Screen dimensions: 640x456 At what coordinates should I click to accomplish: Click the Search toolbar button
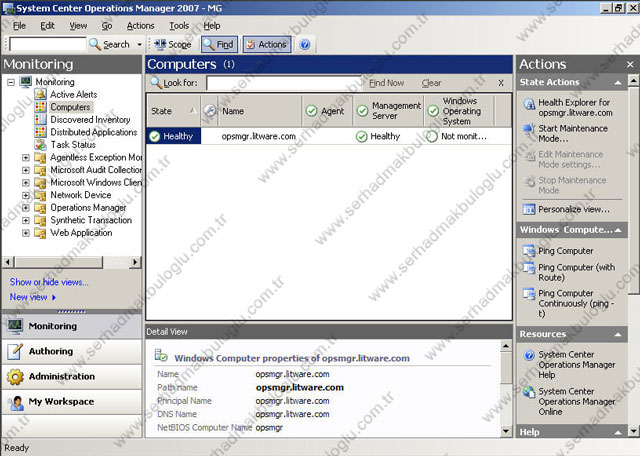(109, 44)
